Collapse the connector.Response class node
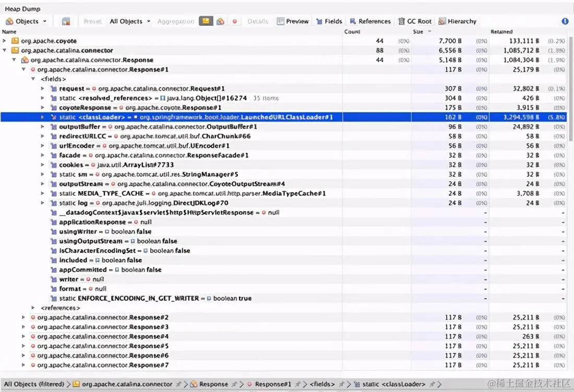 [14, 60]
